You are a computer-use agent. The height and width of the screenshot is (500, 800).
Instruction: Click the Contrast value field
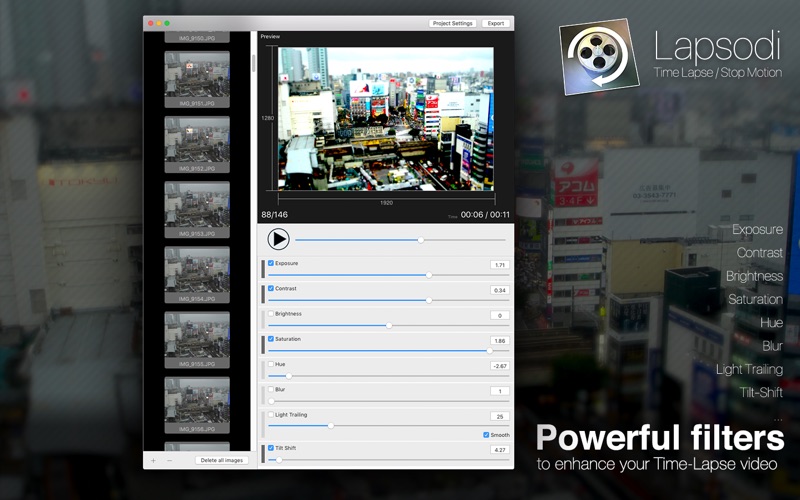499,290
